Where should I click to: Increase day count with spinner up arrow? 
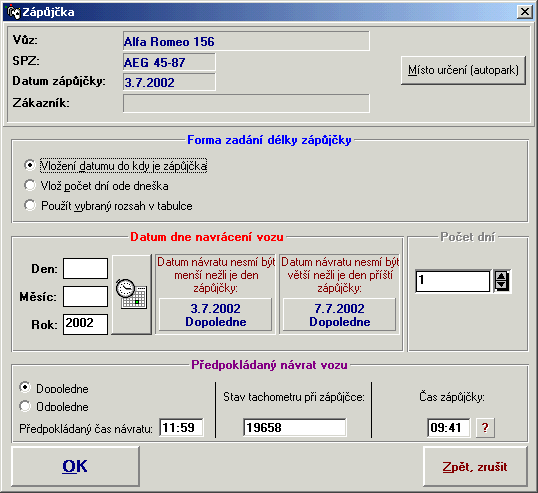(501, 276)
